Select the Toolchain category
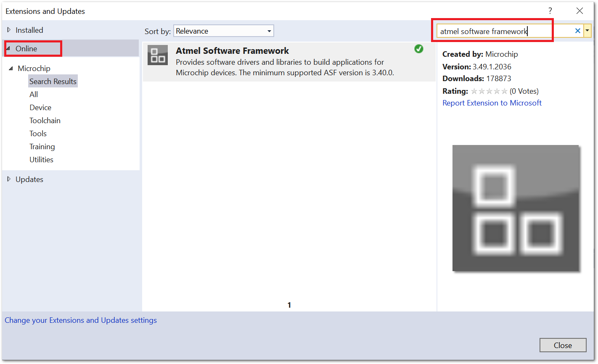 point(45,121)
